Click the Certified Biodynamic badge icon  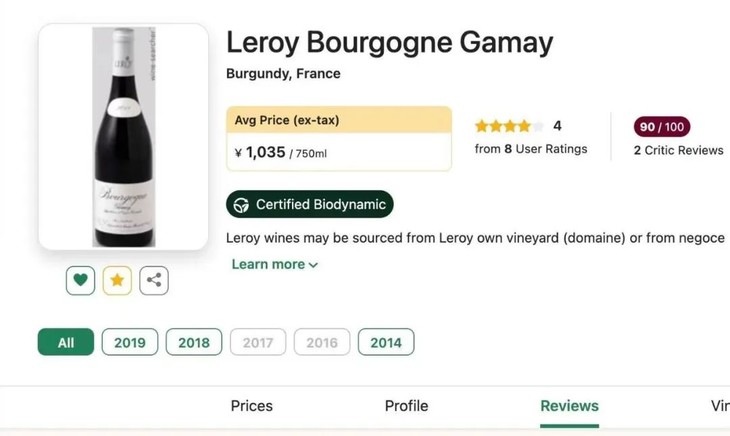241,205
